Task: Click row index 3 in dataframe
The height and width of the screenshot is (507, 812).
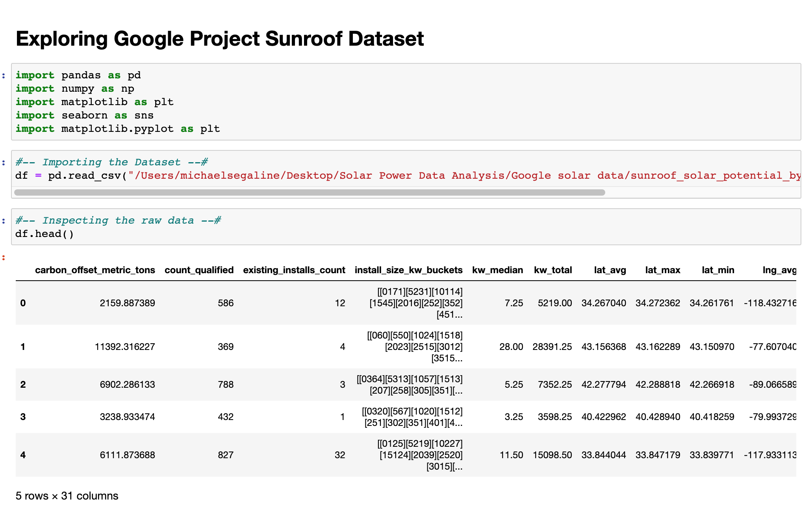Action: (23, 416)
